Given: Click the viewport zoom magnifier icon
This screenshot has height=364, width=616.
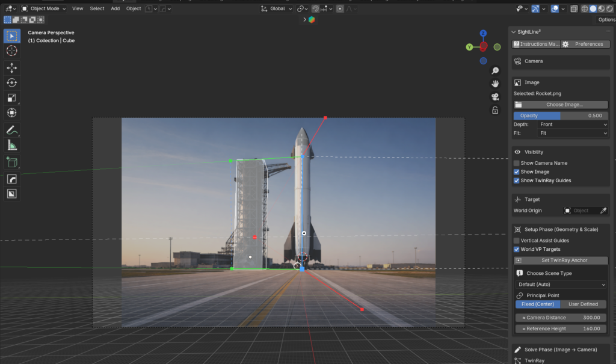Looking at the screenshot, I should coord(495,71).
